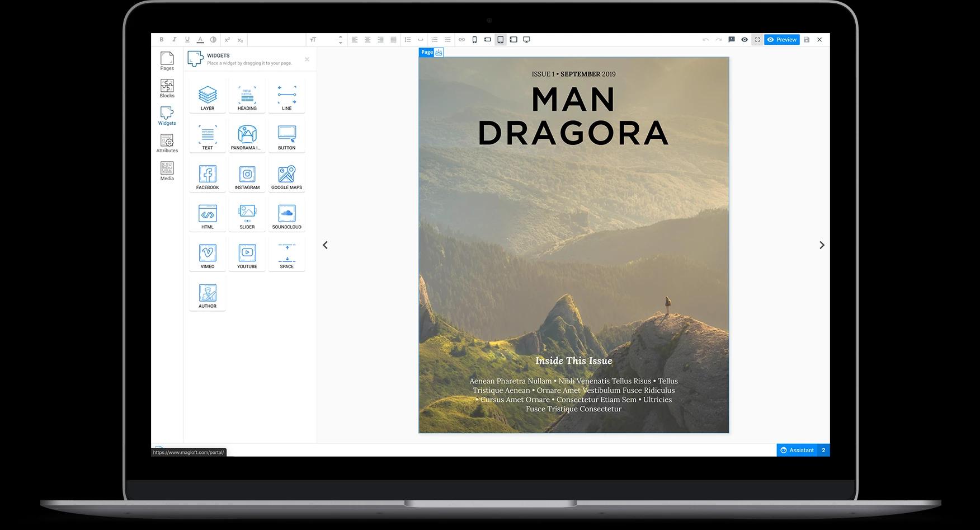Select the SoundCloud widget icon
The image size is (980, 530).
(286, 215)
